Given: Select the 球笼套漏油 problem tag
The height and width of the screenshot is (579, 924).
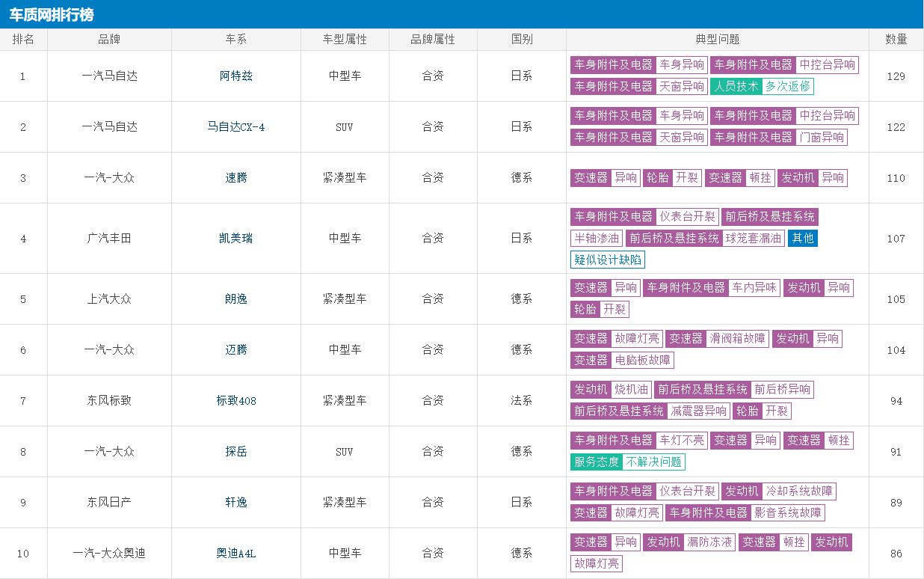Looking at the screenshot, I should pos(754,239).
